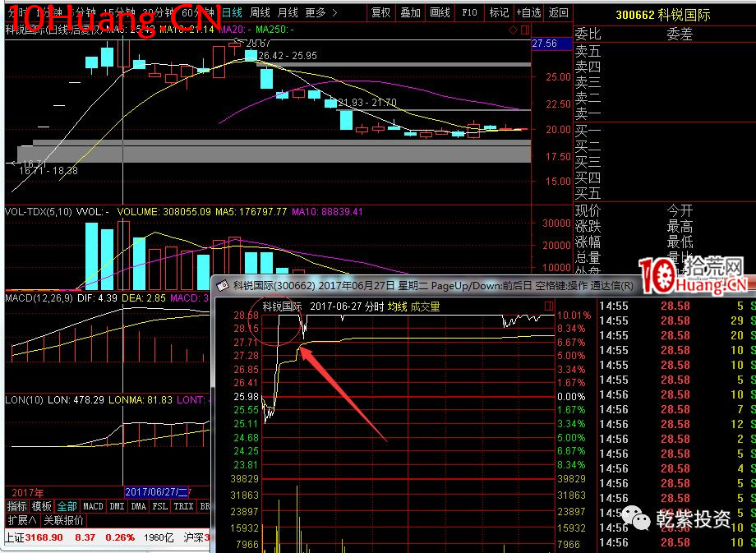Click the LON(10) indicator label

(24, 399)
